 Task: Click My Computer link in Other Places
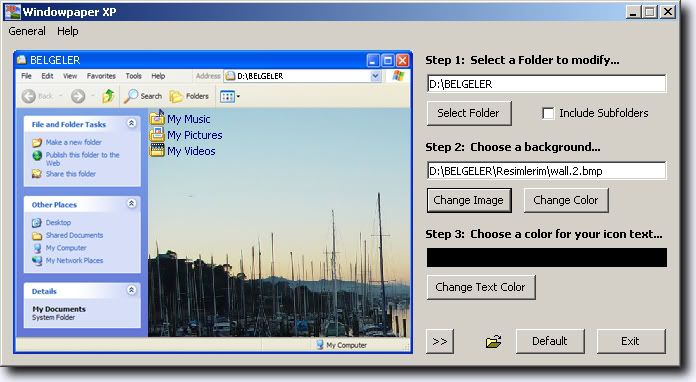click(x=66, y=248)
